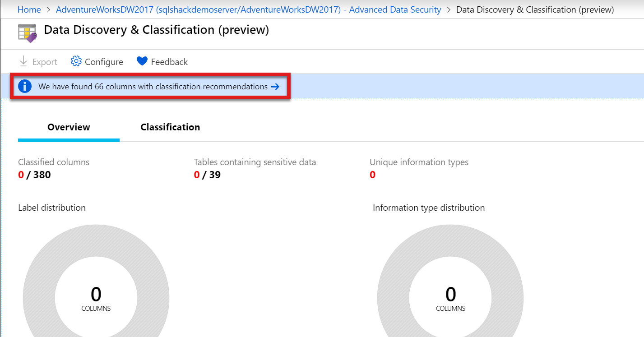Click the Classified columns 0 / 380 count

pos(34,175)
